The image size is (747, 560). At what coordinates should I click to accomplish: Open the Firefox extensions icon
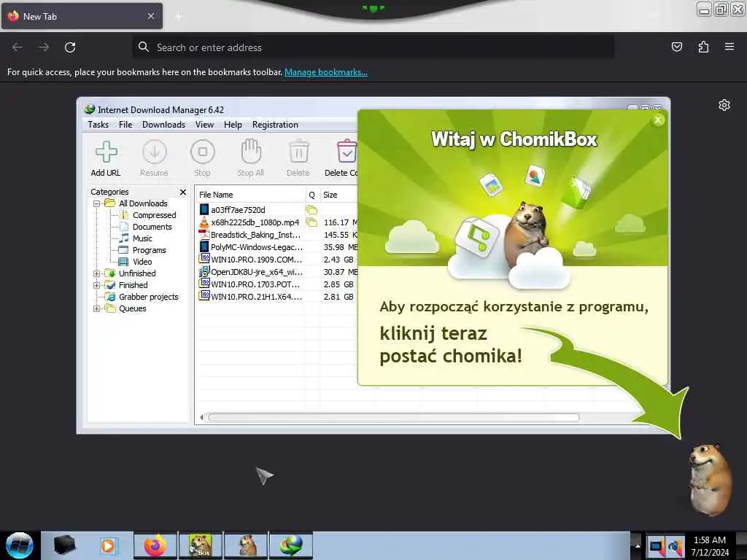click(x=703, y=47)
